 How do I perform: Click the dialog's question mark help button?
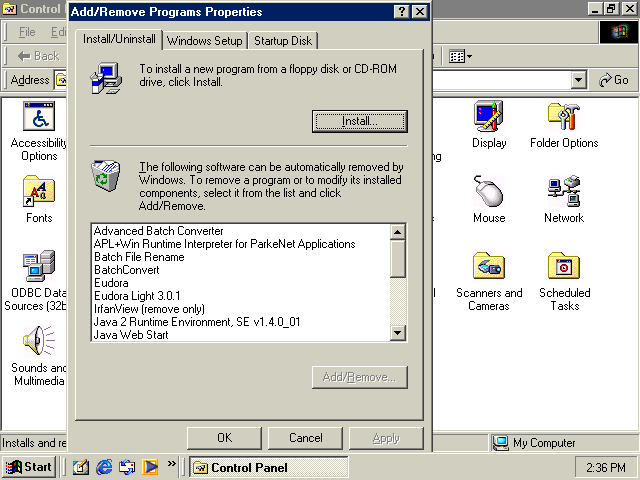point(402,11)
